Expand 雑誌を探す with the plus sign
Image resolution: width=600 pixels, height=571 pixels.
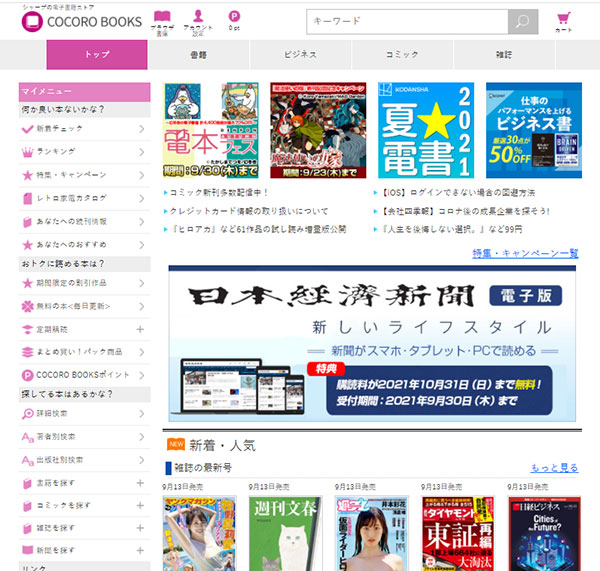[140, 528]
